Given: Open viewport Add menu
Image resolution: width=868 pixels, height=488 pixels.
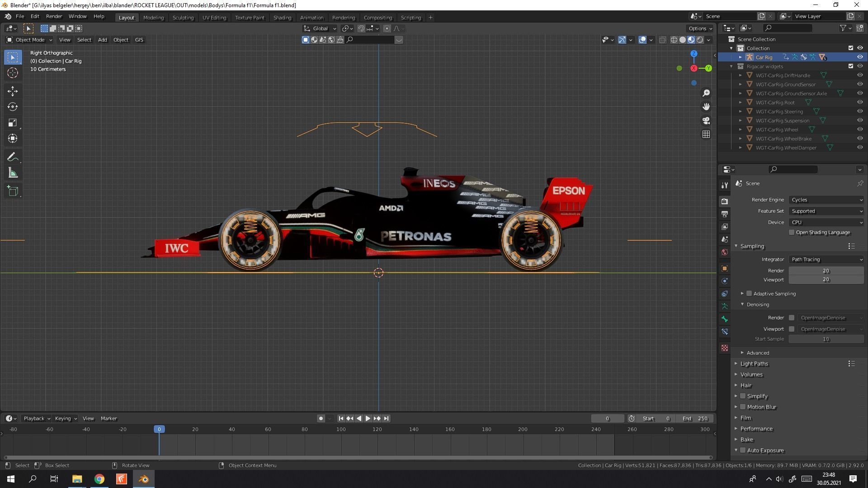Looking at the screenshot, I should point(103,40).
